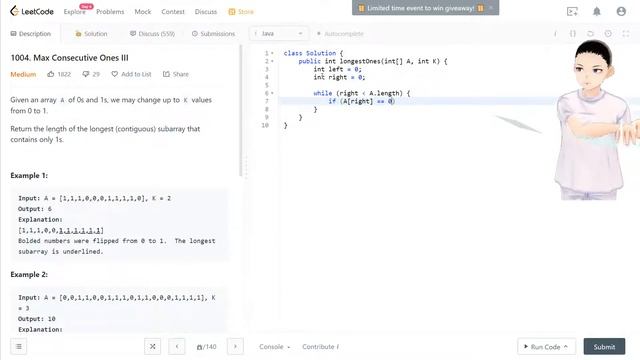640x360 pixels.
Task: Collapse the longestOnes method fold arrow
Action: click(x=272, y=61)
